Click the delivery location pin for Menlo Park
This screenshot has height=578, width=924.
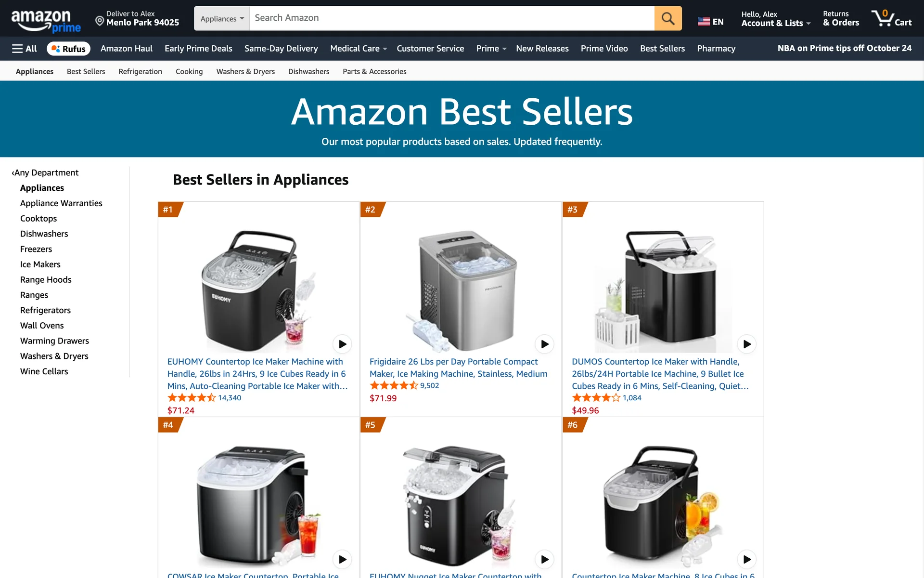click(100, 21)
